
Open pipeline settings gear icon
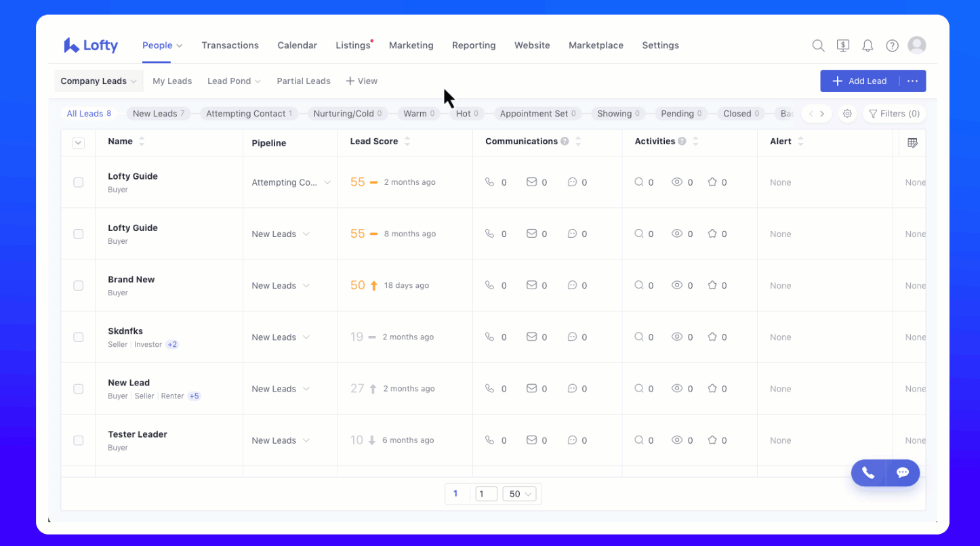847,114
